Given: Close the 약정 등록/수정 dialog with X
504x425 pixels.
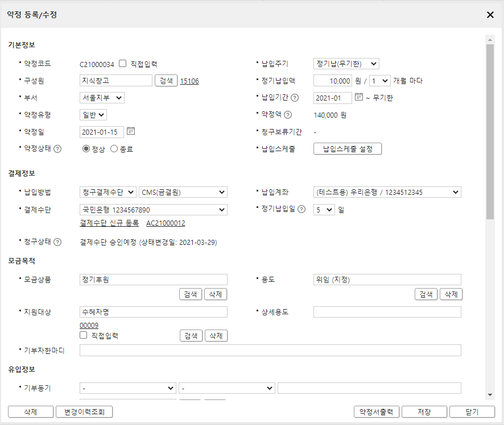Looking at the screenshot, I should coord(490,15).
